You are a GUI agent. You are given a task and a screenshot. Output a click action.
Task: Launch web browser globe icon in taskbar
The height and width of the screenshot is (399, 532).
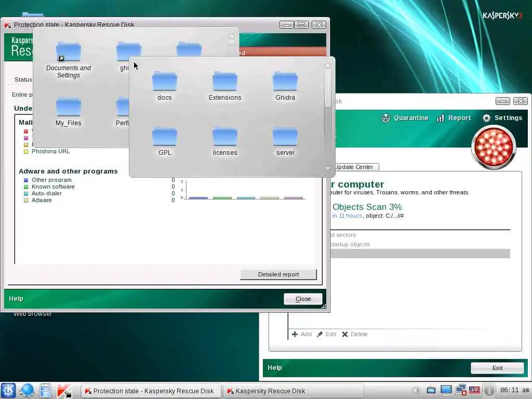(x=26, y=391)
